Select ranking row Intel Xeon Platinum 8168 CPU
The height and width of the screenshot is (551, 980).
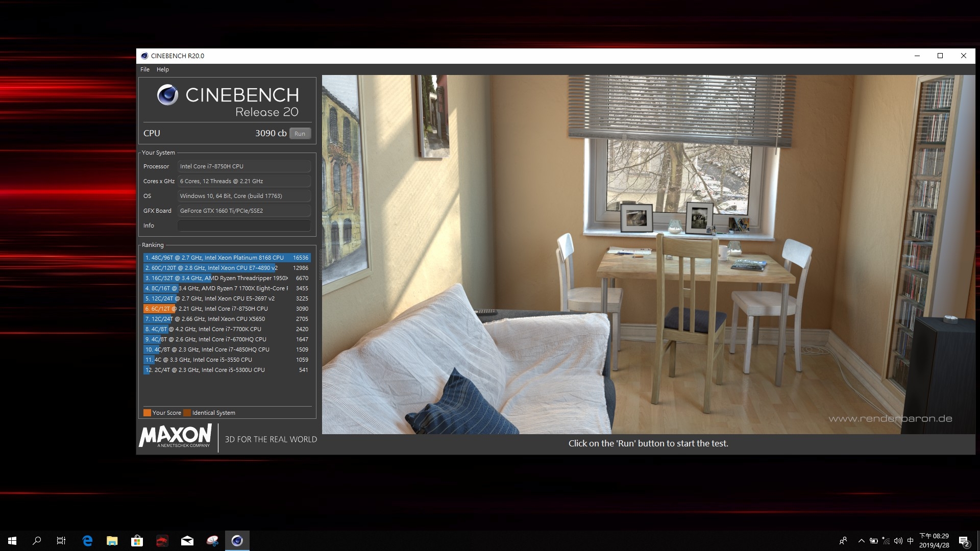pos(227,258)
